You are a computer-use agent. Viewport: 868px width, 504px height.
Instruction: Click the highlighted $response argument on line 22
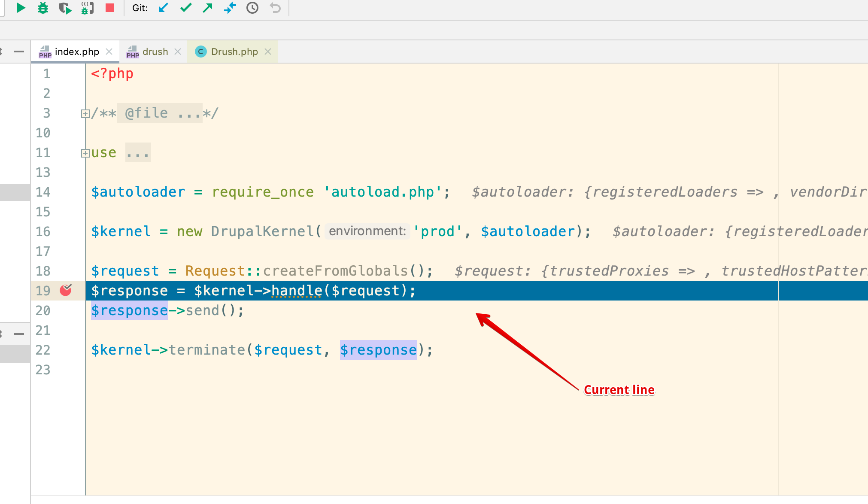[378, 350]
